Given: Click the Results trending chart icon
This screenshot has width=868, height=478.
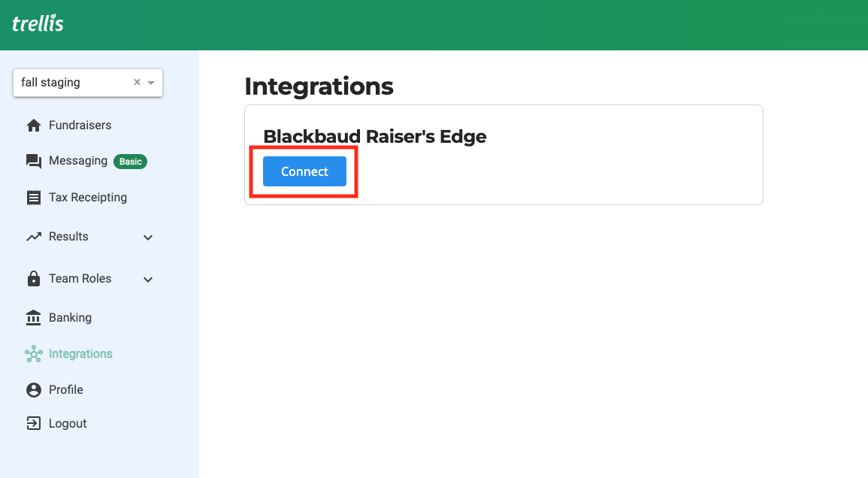Looking at the screenshot, I should click(x=35, y=236).
